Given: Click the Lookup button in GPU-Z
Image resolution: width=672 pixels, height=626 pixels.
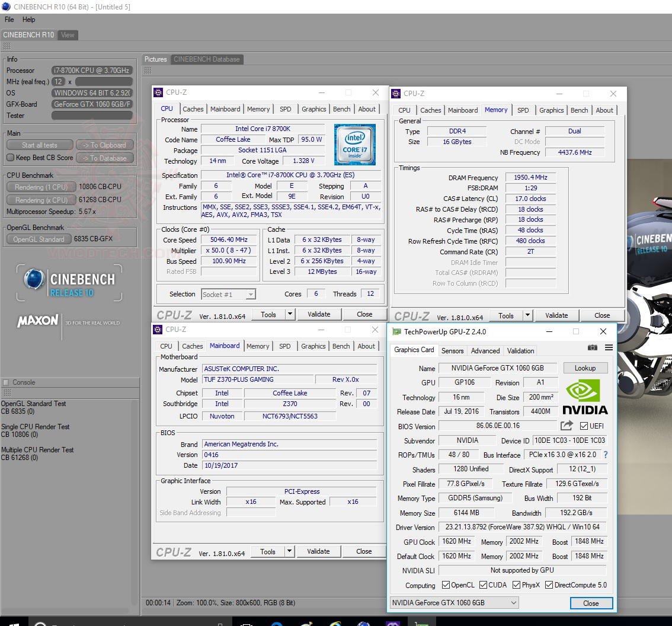Looking at the screenshot, I should click(x=585, y=368).
